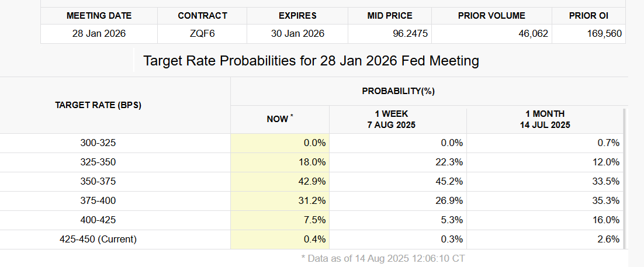Click the 30 Jan 2026 expiry value
This screenshot has width=644, height=267.
(297, 34)
